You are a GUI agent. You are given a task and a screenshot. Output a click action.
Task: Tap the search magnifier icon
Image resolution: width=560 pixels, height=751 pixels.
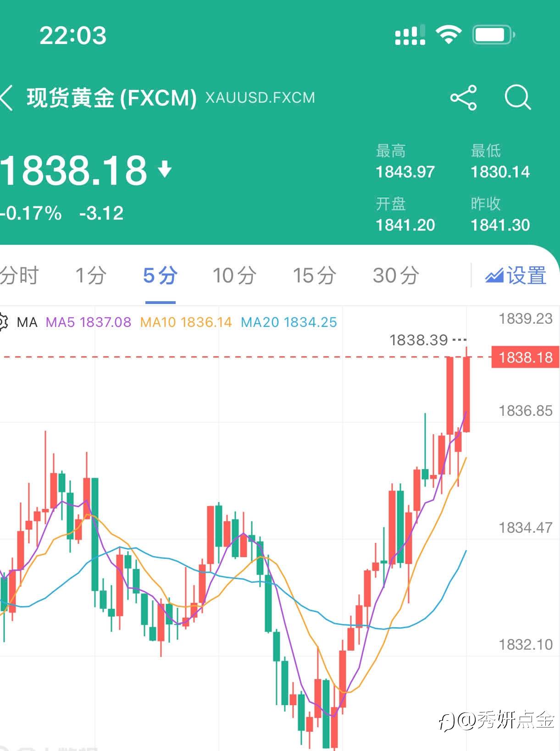tap(517, 98)
